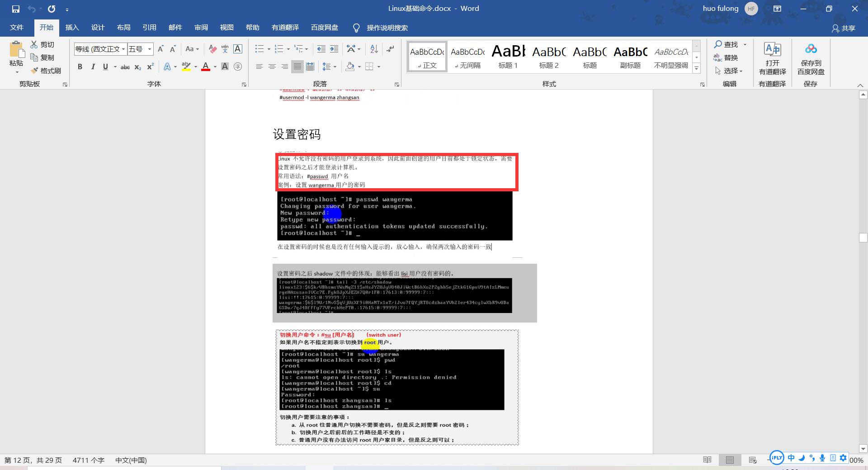Screen dimensions: 868x470
Task: Click 替换 replace button
Action: tap(726, 57)
